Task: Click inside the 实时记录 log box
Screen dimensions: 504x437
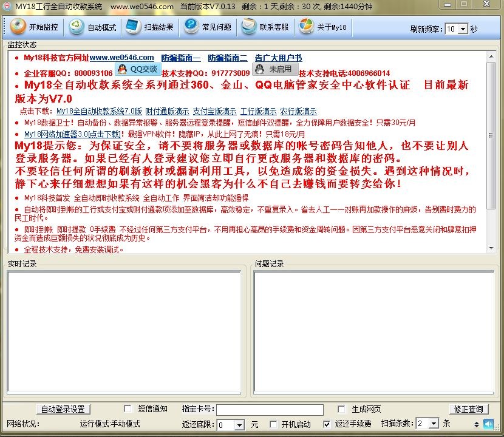Action: point(124,332)
